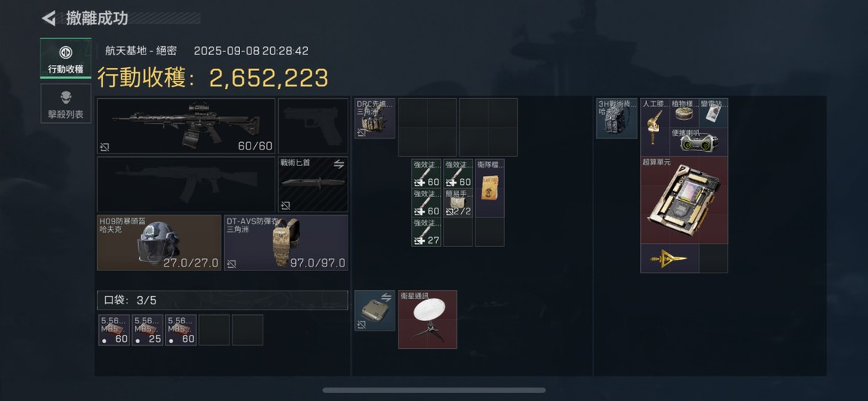
Task: Click the 簡易手術包 item
Action: (x=458, y=202)
